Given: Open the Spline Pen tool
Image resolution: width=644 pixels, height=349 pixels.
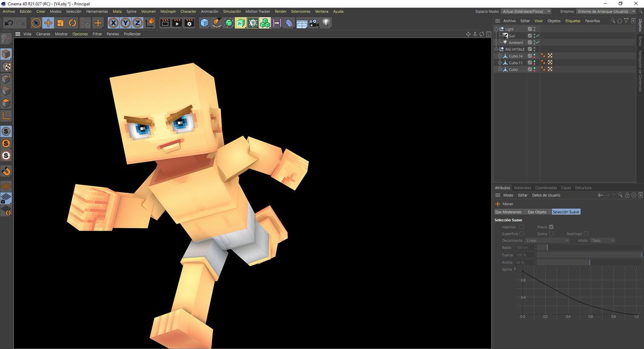Looking at the screenshot, I should point(217,23).
